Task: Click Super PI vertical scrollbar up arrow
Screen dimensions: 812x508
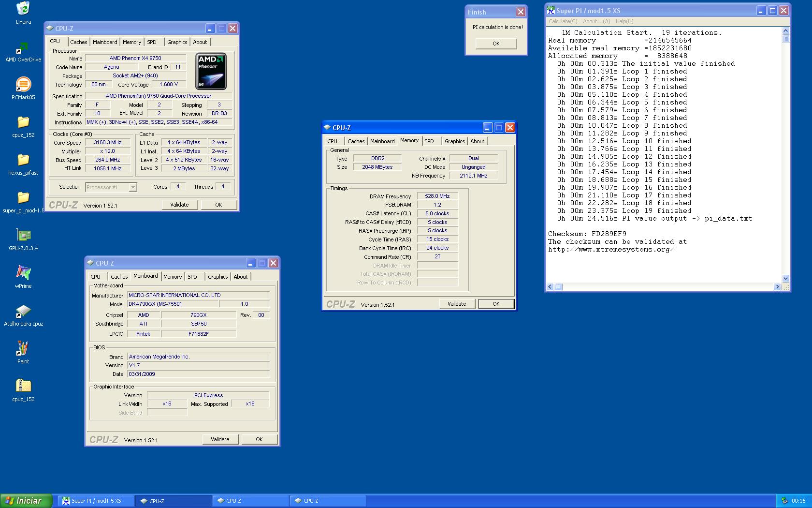Action: 785,31
